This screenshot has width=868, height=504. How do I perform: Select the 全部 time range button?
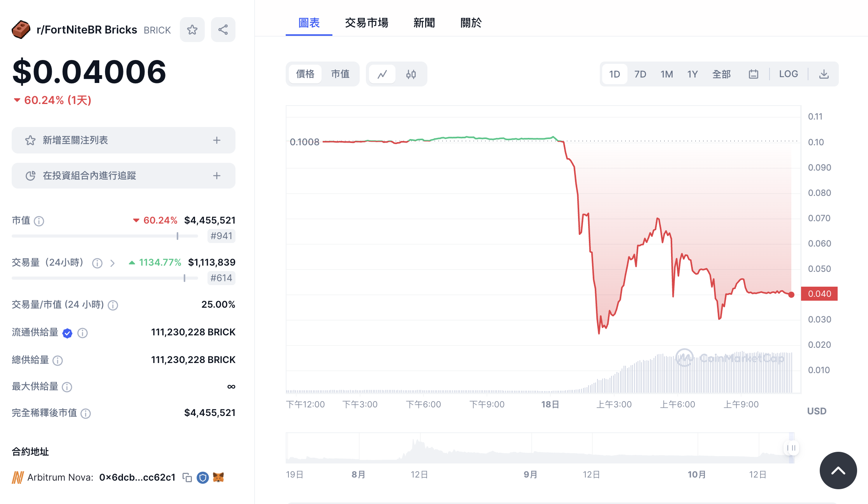point(721,74)
